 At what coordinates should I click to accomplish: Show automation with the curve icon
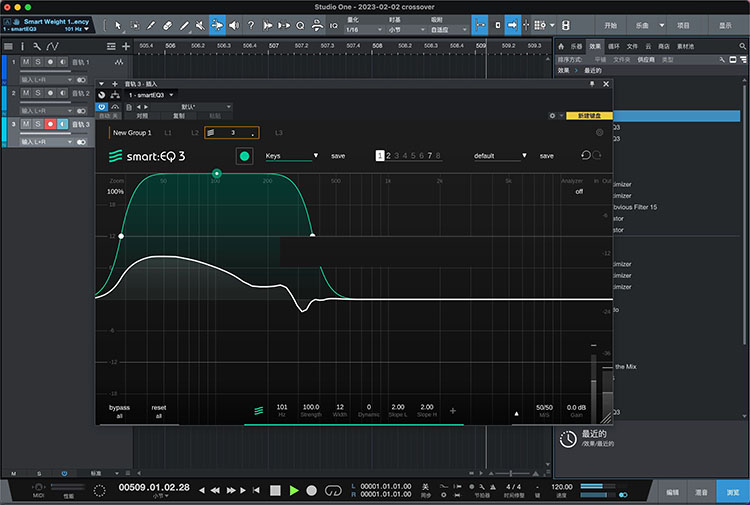[x=52, y=46]
